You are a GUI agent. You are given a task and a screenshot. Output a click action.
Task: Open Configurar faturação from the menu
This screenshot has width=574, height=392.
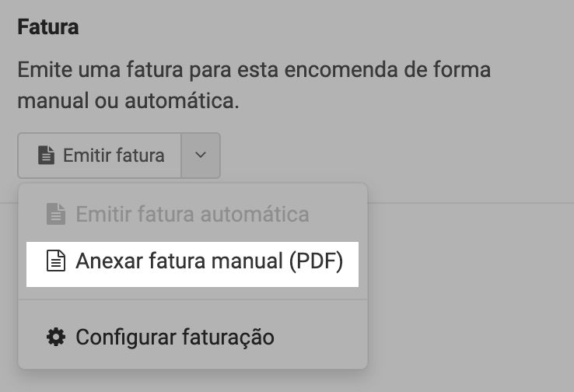point(174,338)
